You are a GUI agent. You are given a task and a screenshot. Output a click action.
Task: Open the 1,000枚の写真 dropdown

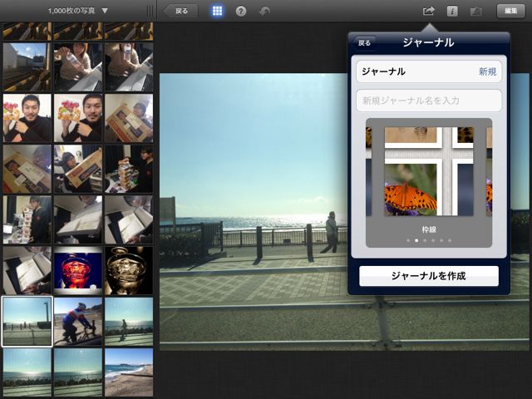pos(77,11)
